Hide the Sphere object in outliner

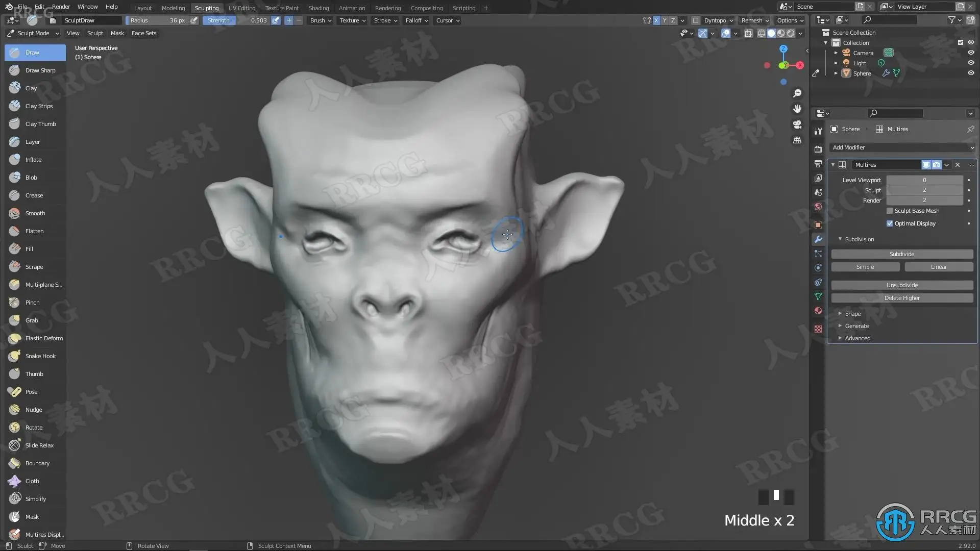pos(971,73)
